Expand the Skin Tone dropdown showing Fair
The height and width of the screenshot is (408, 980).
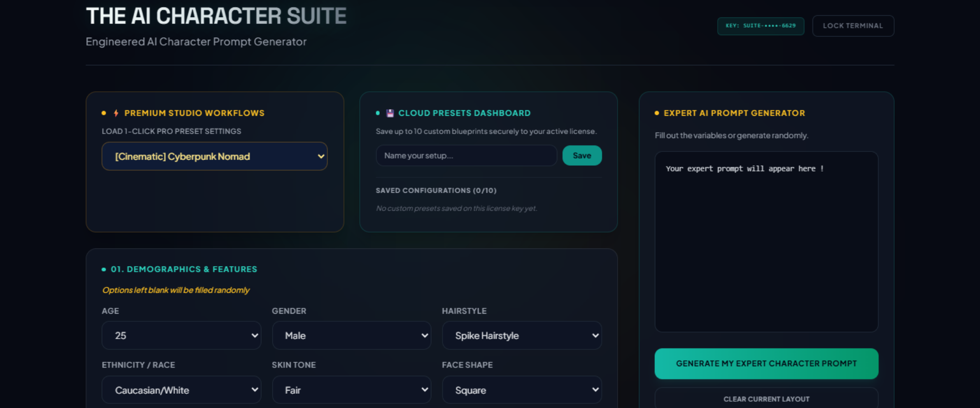click(351, 390)
